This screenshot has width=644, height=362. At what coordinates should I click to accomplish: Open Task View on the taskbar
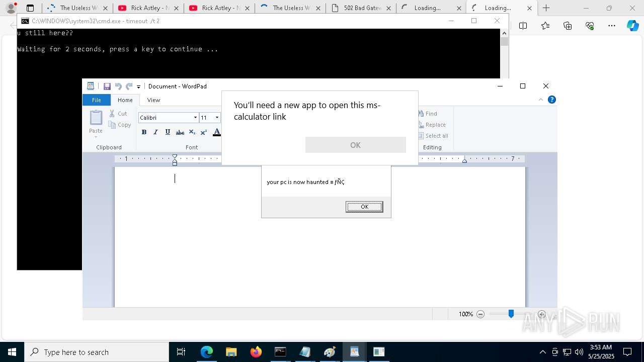point(181,352)
